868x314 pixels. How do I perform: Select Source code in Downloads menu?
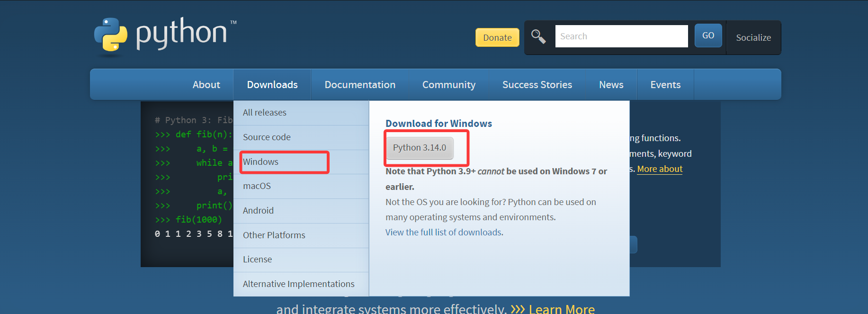[267, 137]
